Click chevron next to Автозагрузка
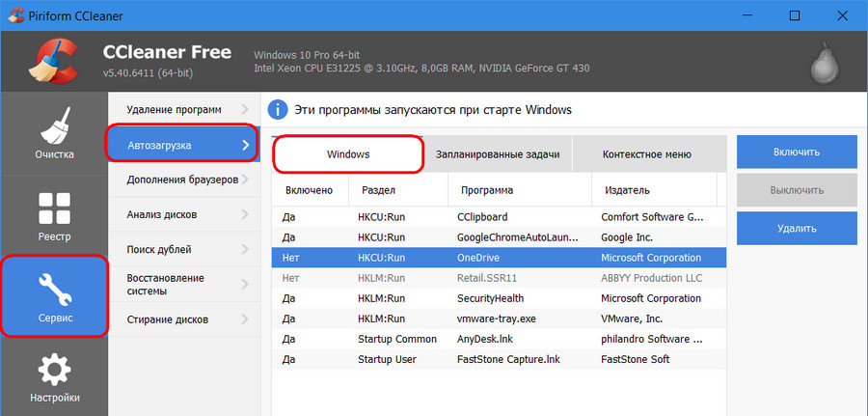Viewport: 868px width, 416px height. (x=245, y=145)
